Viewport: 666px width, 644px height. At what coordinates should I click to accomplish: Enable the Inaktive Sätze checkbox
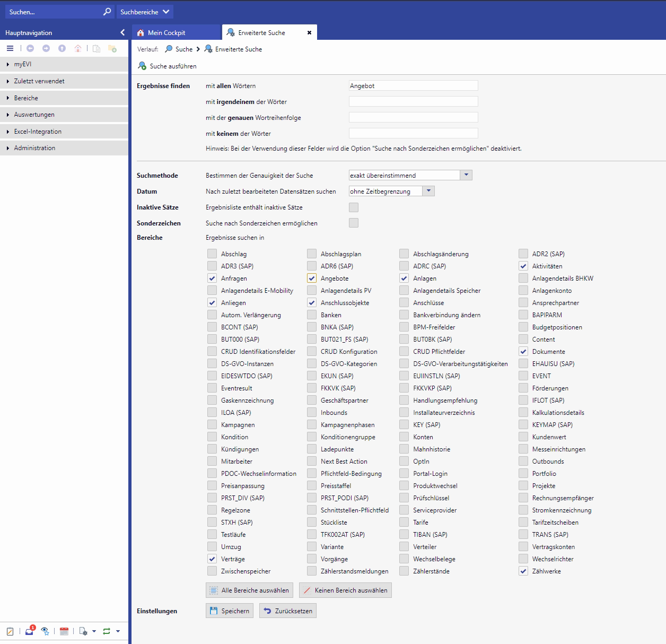tap(354, 207)
